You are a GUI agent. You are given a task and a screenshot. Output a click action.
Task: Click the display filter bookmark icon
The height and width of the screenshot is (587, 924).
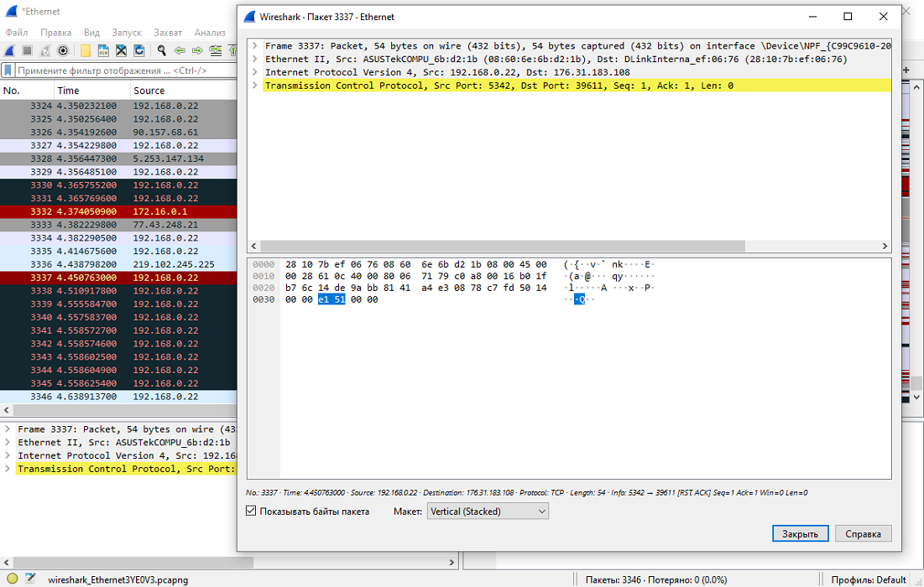(8, 70)
